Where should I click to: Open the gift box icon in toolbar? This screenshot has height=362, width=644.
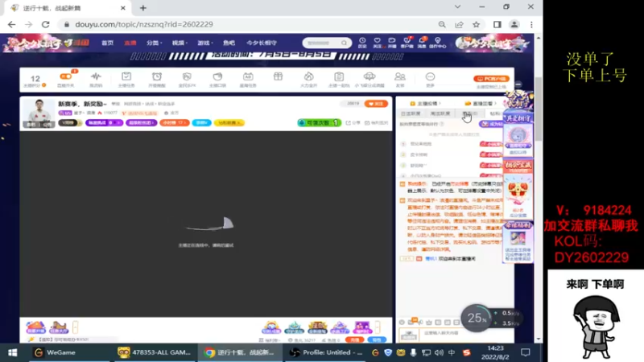point(278,76)
